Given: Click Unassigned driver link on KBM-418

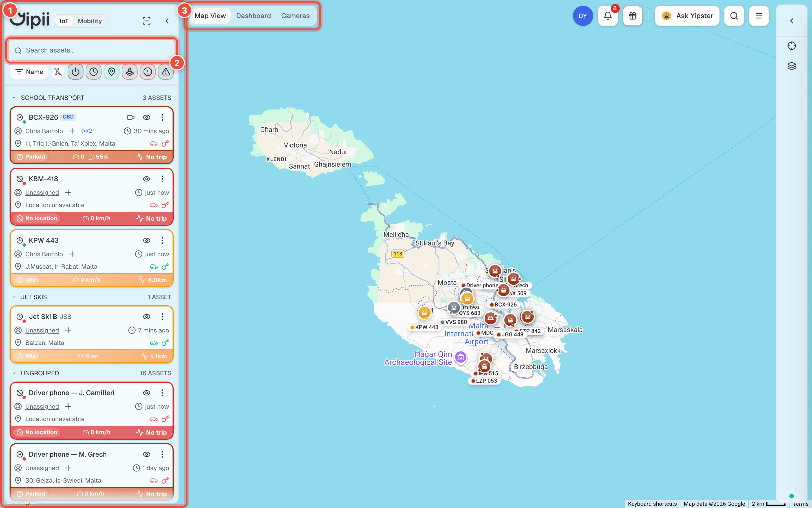Looking at the screenshot, I should (x=42, y=192).
